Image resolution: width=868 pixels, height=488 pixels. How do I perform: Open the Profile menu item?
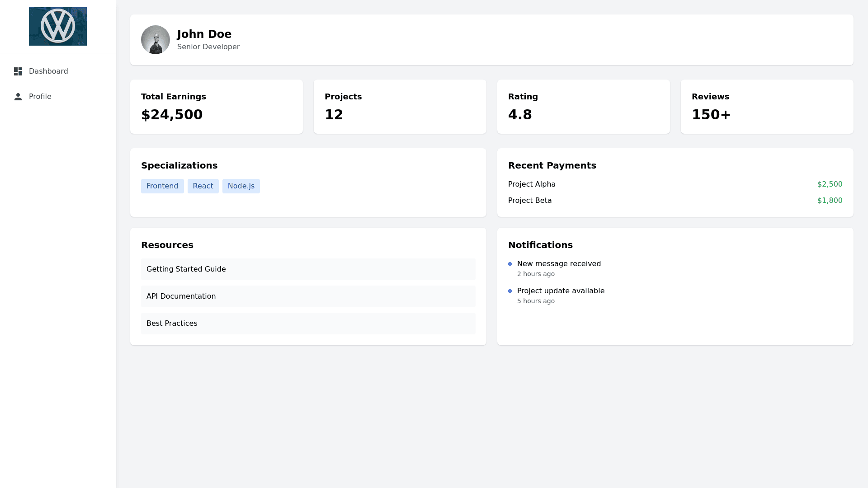click(x=40, y=97)
